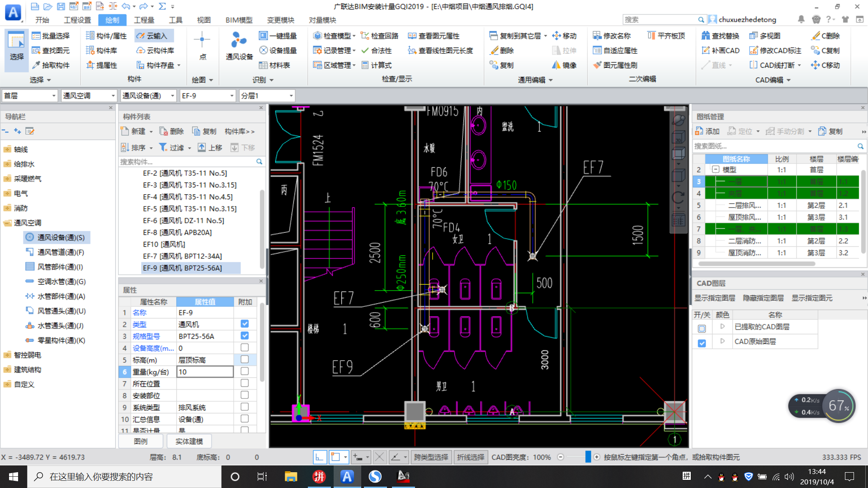Click the 添加 add drawing button
The height and width of the screenshot is (488, 868).
(x=708, y=131)
